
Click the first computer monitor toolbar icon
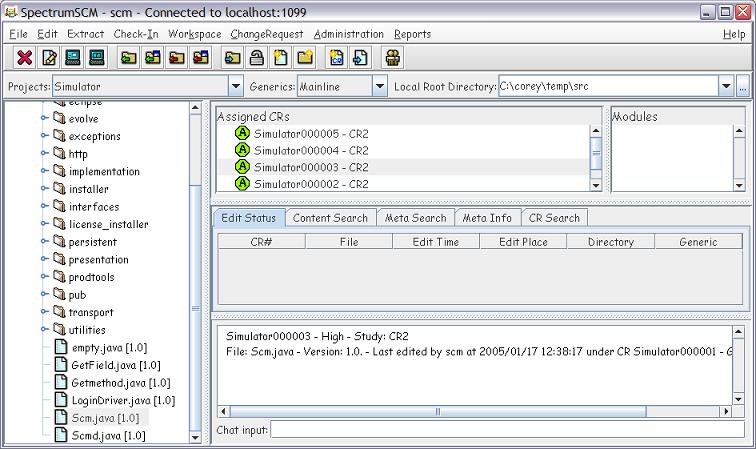(x=73, y=58)
